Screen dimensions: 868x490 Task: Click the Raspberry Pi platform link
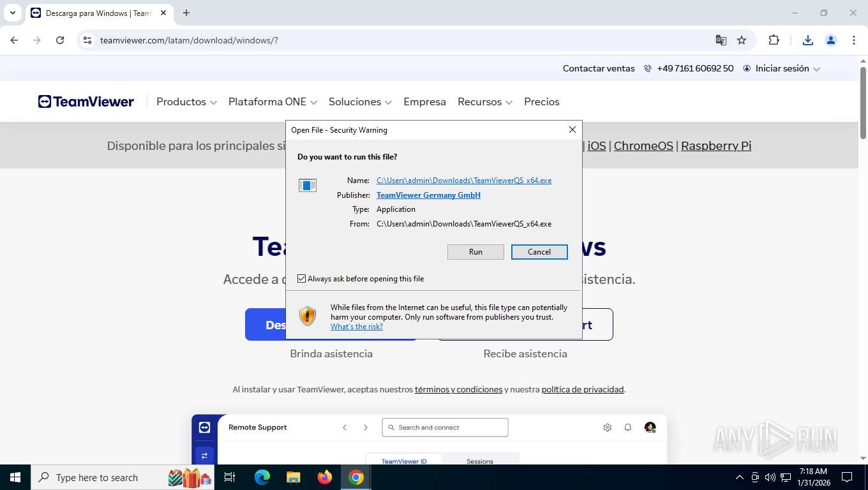click(716, 145)
